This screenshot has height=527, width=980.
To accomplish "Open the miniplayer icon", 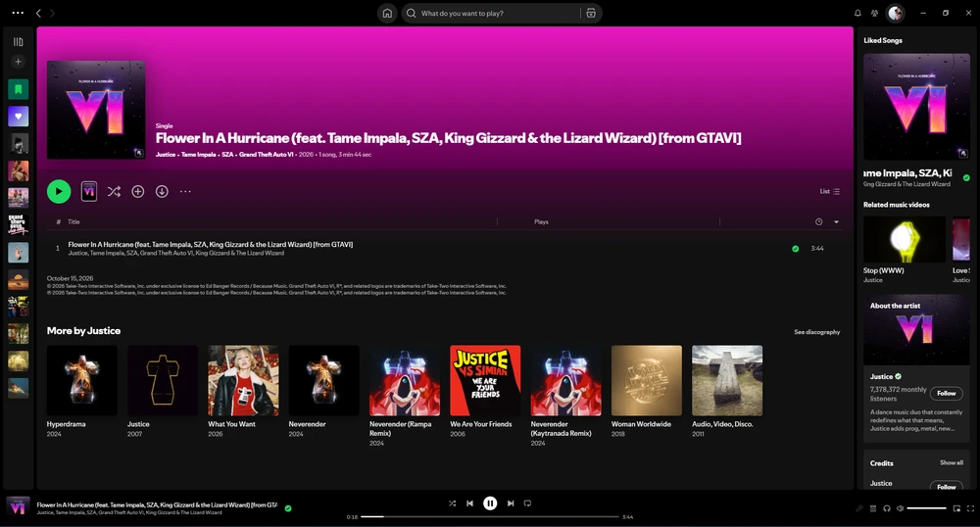I will [x=956, y=508].
